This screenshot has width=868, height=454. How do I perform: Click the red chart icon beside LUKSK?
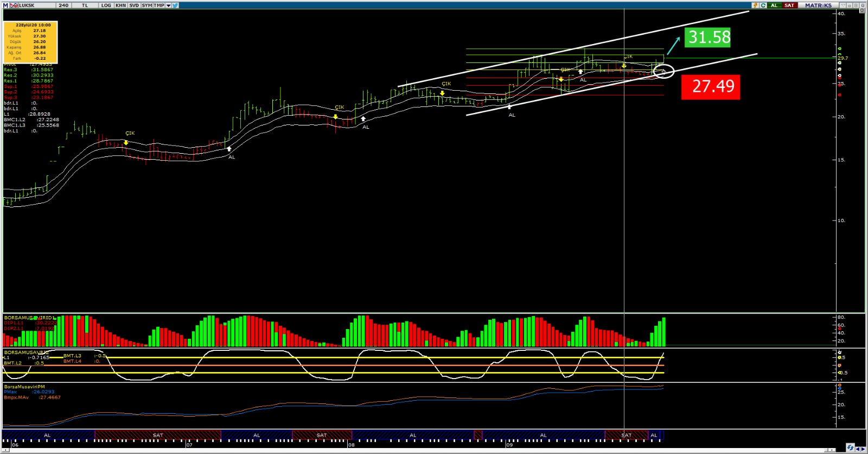click(14, 5)
